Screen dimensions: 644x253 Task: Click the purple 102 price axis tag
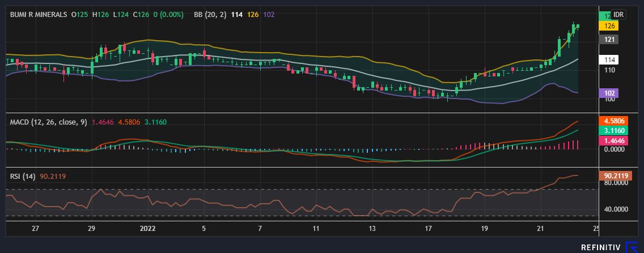pos(609,93)
